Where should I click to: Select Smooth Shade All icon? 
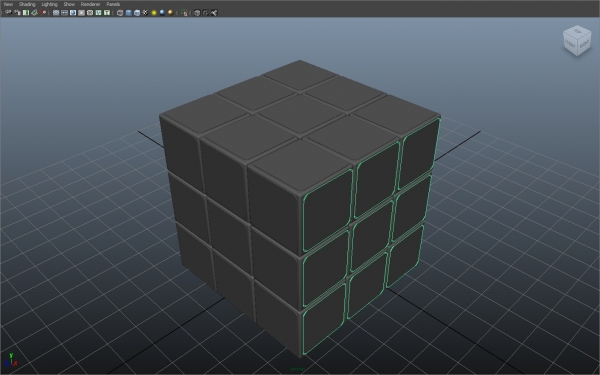pyautogui.click(x=128, y=13)
